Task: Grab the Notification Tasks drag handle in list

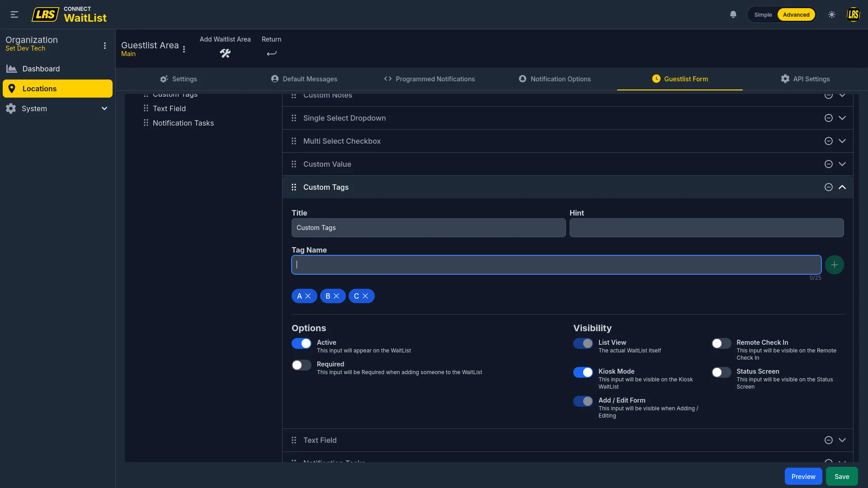Action: (146, 123)
